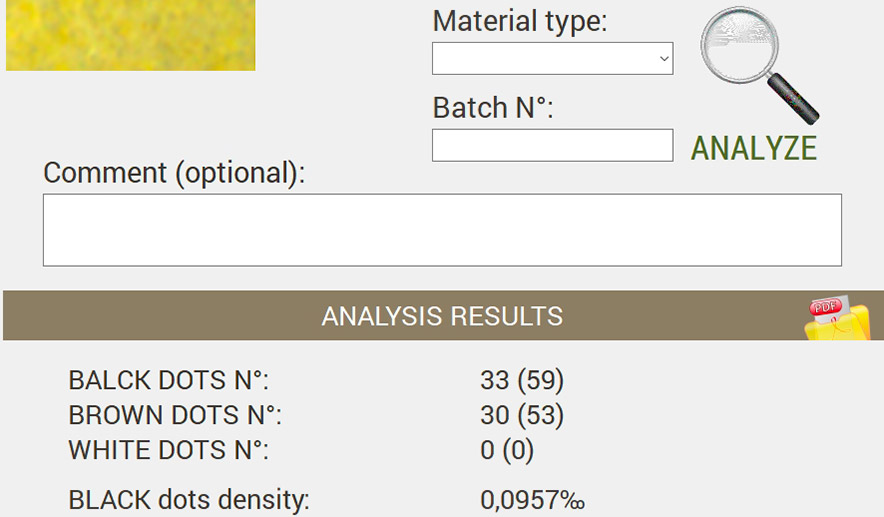The height and width of the screenshot is (517, 884).
Task: Click the brown dots count 30 (53)
Action: [522, 415]
